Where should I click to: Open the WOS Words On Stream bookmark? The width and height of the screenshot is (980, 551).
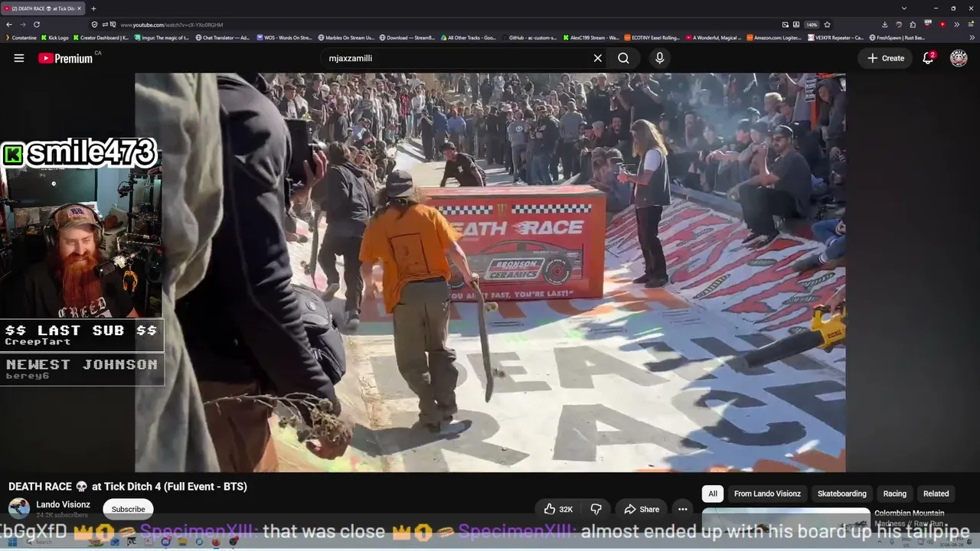[x=285, y=37]
